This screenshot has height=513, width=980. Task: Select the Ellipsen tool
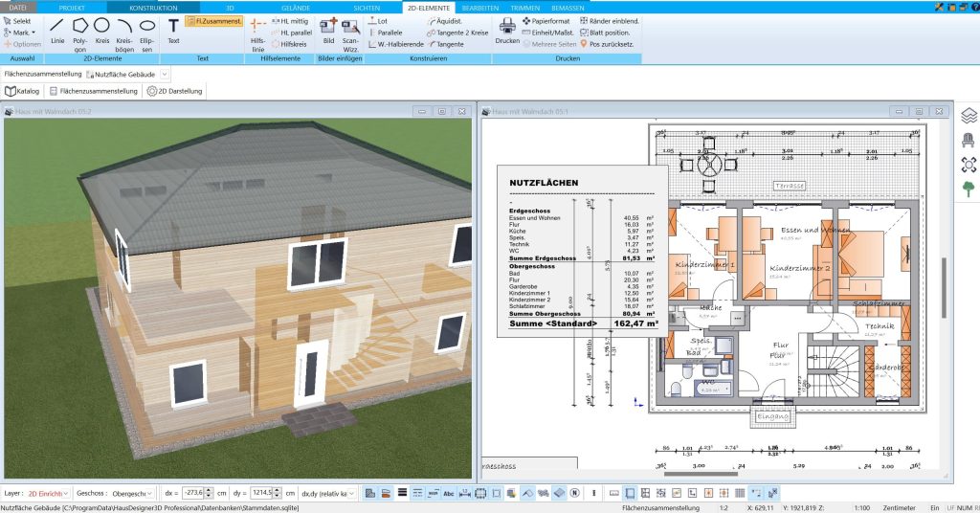point(146,35)
